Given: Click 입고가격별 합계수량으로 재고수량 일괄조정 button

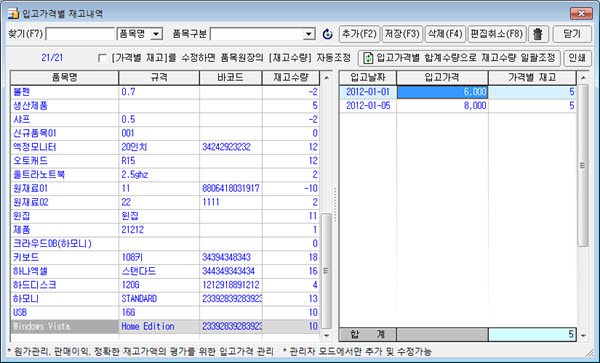Looking at the screenshot, I should click(x=459, y=58).
